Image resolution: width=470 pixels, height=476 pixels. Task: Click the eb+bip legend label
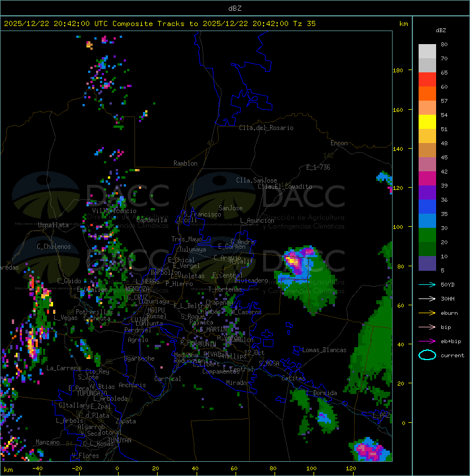[451, 341]
